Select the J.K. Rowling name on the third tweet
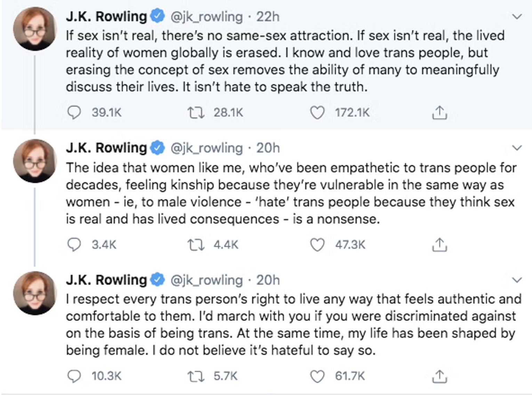Screen dimensions: 532x395 pyautogui.click(x=106, y=280)
